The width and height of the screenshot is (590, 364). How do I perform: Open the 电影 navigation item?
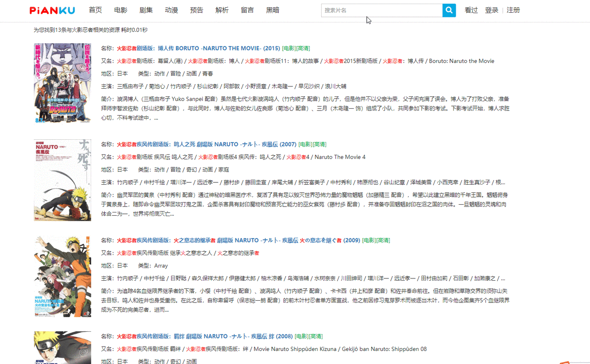point(121,10)
